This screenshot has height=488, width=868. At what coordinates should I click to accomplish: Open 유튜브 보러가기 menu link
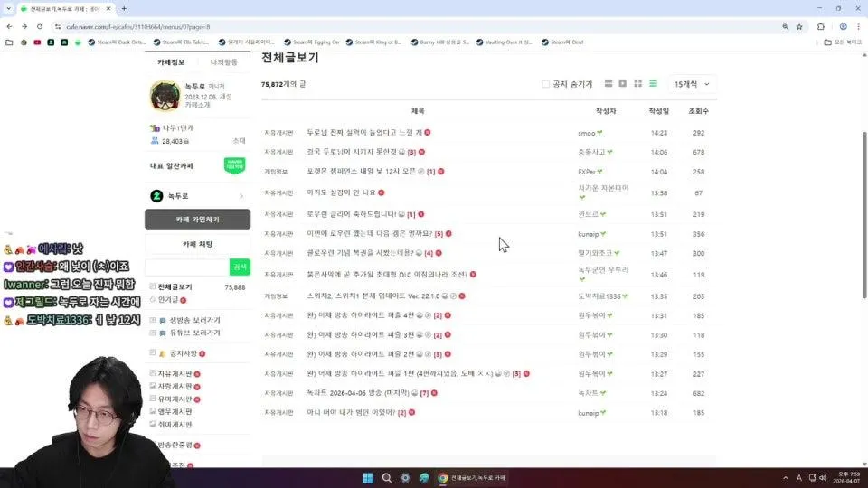click(195, 333)
